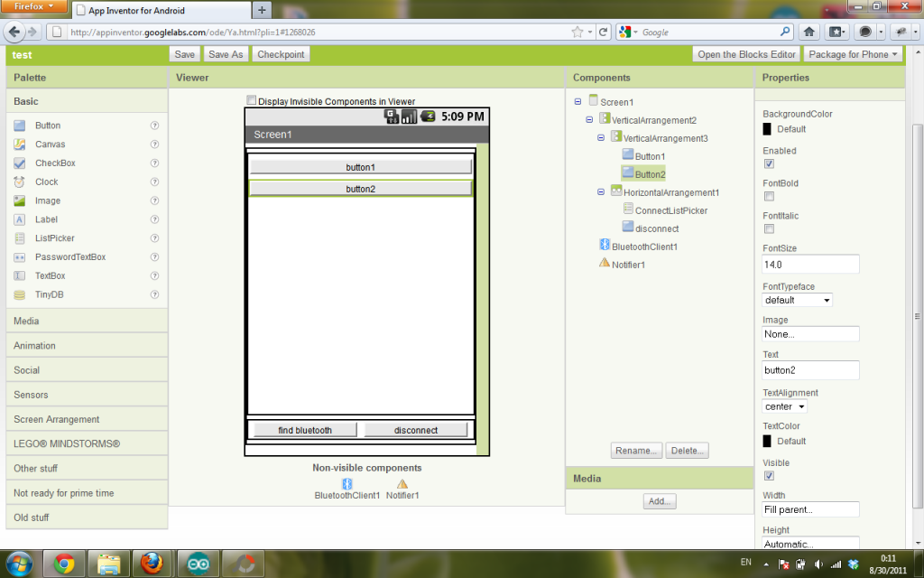Open the FontTypeface dropdown
This screenshot has width=924, height=578.
click(797, 300)
